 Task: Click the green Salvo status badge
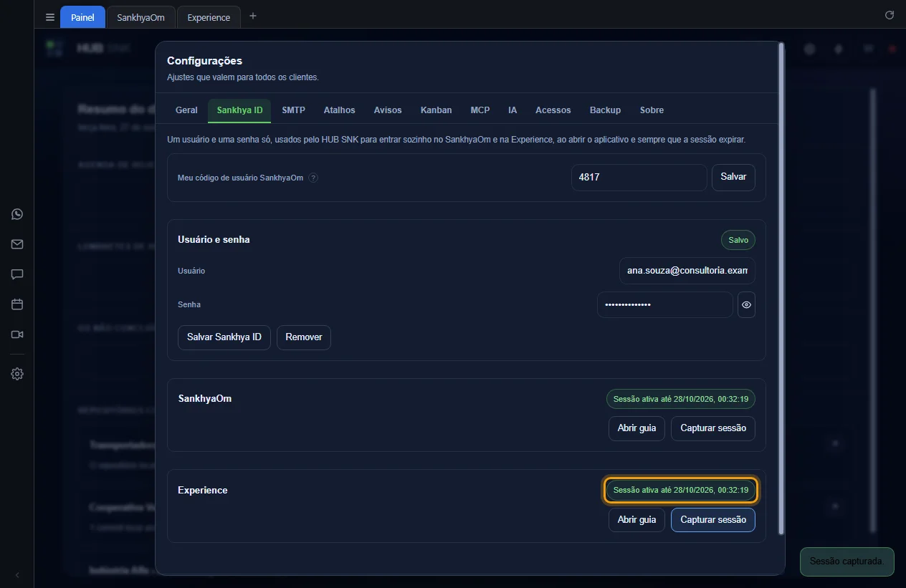738,240
